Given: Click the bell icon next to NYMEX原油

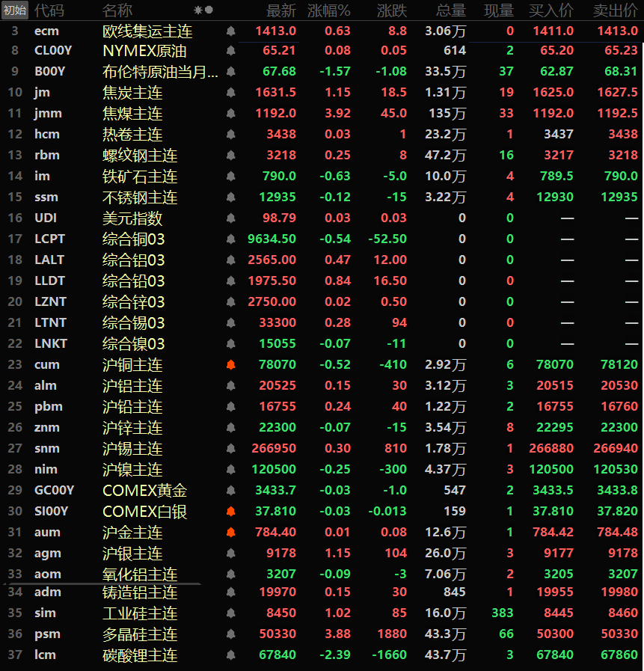Looking at the screenshot, I should tap(230, 51).
